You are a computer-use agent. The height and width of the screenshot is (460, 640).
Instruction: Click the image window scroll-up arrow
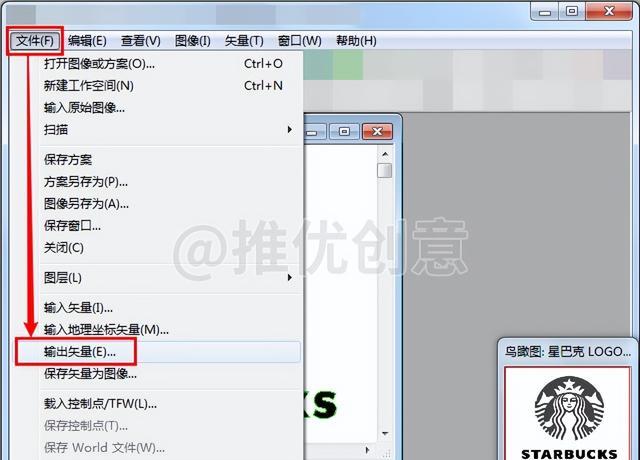pos(385,154)
